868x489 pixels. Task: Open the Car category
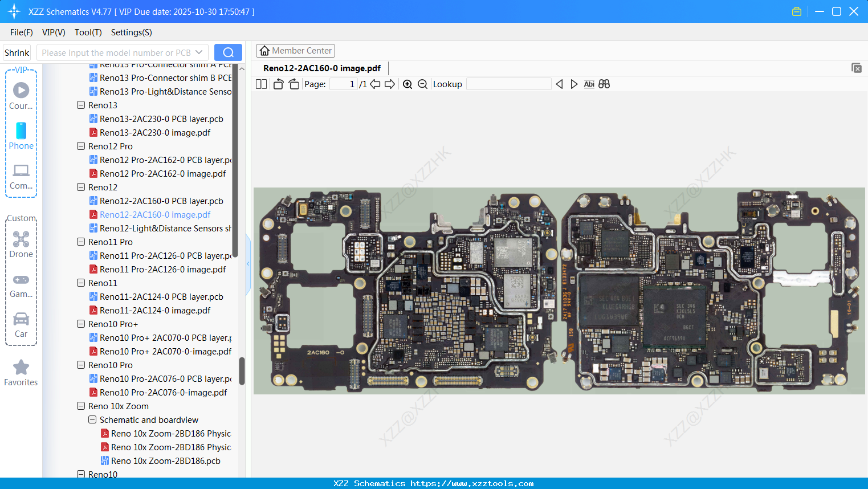(21, 324)
